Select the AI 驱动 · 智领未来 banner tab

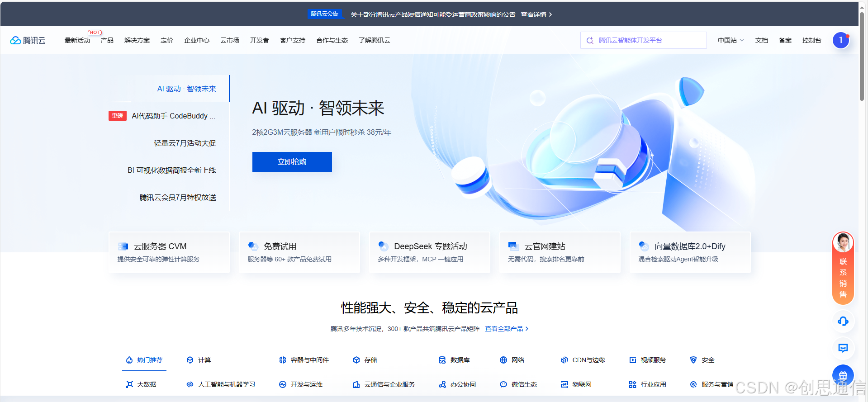pyautogui.click(x=186, y=89)
